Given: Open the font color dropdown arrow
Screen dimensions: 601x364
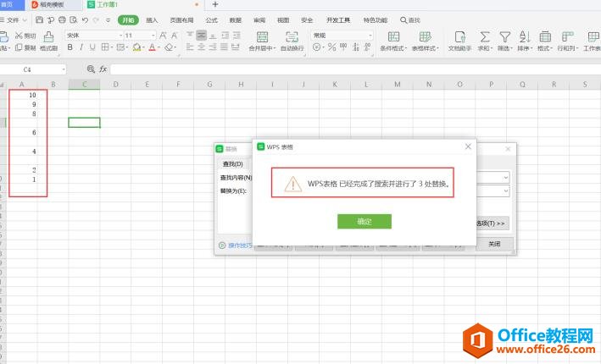Looking at the screenshot, I should tap(159, 47).
